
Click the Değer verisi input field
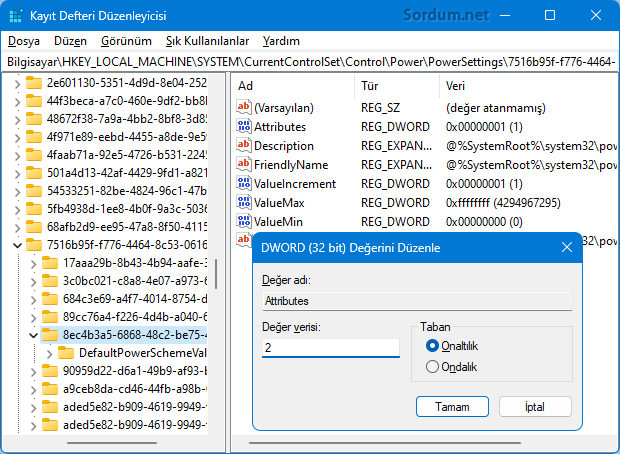331,348
